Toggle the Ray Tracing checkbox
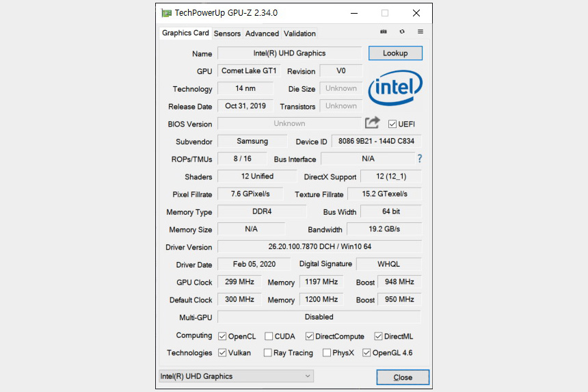588x392 pixels. [267, 352]
